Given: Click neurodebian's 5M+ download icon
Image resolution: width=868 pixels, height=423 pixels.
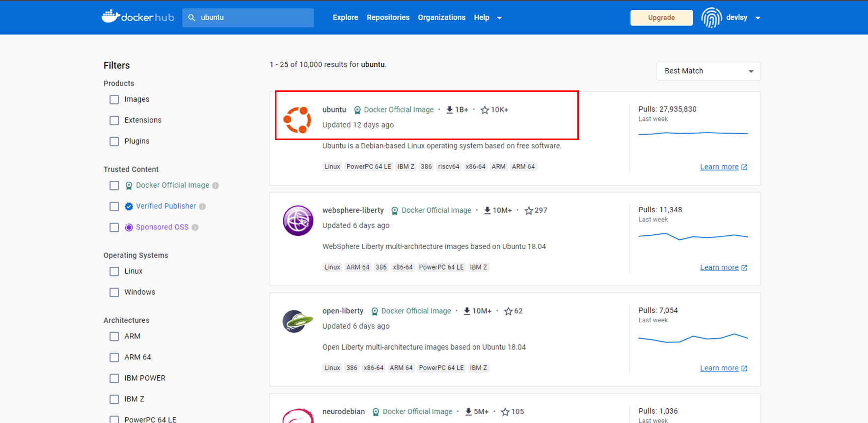Looking at the screenshot, I should 468,412.
